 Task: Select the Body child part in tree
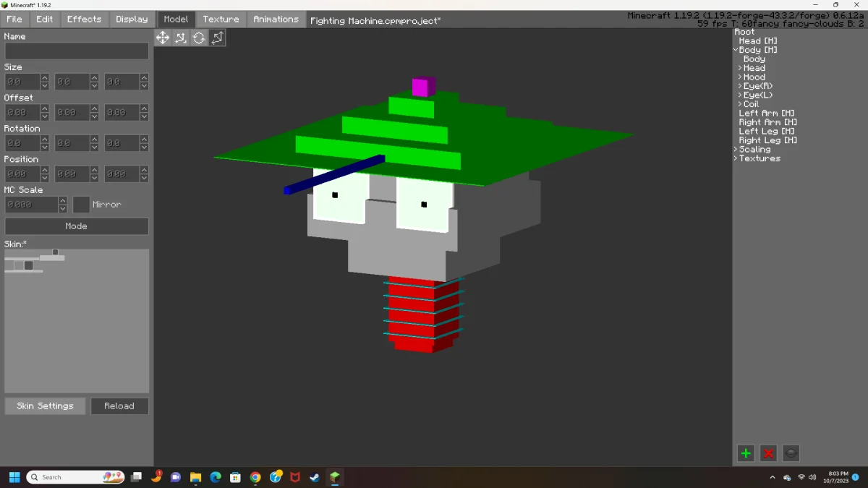click(x=754, y=59)
